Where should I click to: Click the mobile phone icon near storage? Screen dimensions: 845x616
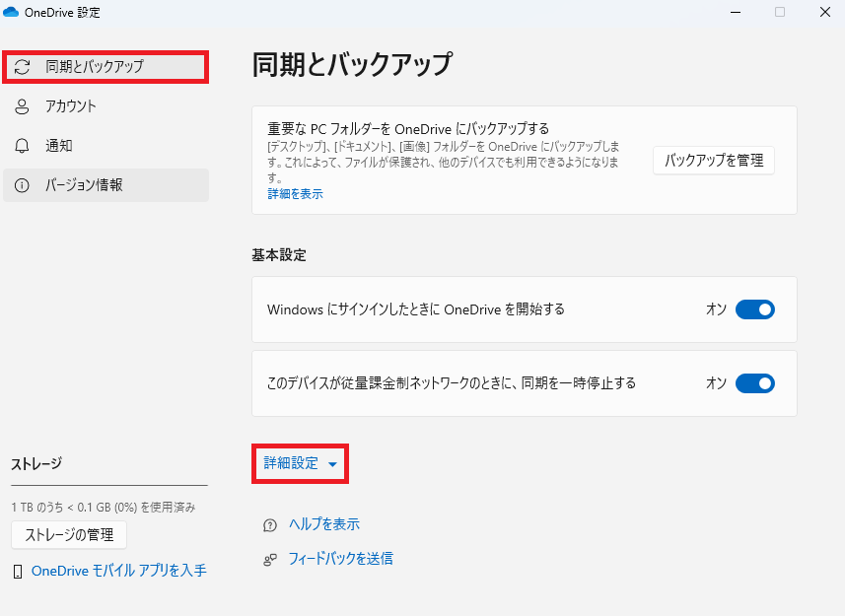pos(18,571)
